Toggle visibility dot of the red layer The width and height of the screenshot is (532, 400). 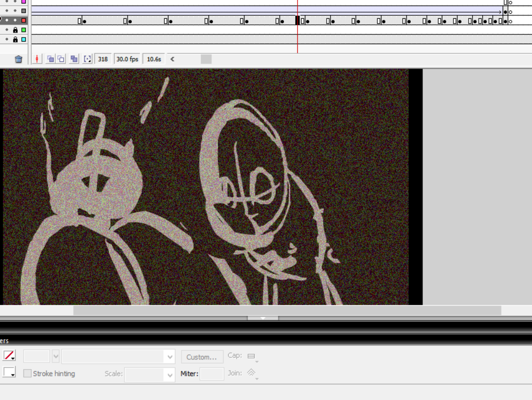(7, 20)
